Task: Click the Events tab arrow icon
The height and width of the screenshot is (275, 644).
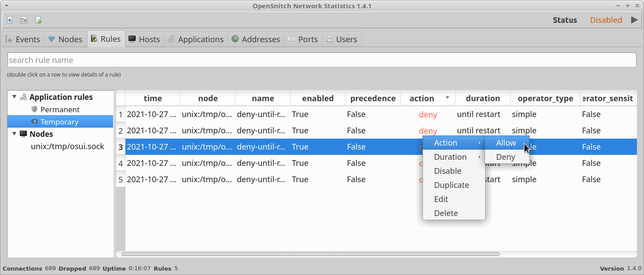Action: pos(9,39)
